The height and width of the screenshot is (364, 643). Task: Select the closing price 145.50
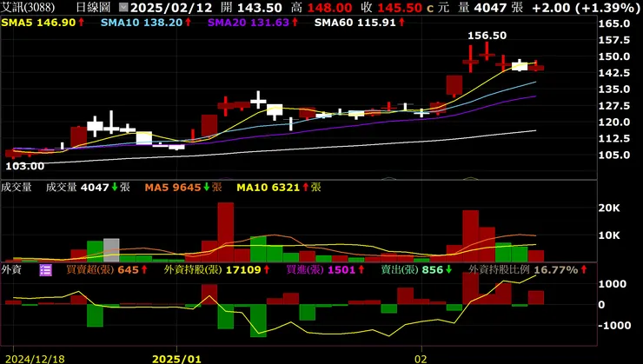click(400, 7)
